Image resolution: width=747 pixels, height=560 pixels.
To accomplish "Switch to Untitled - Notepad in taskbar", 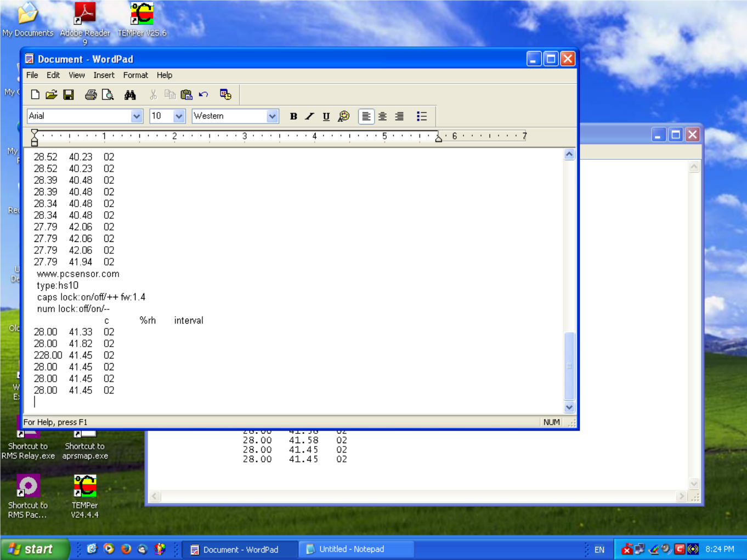I will point(355,548).
